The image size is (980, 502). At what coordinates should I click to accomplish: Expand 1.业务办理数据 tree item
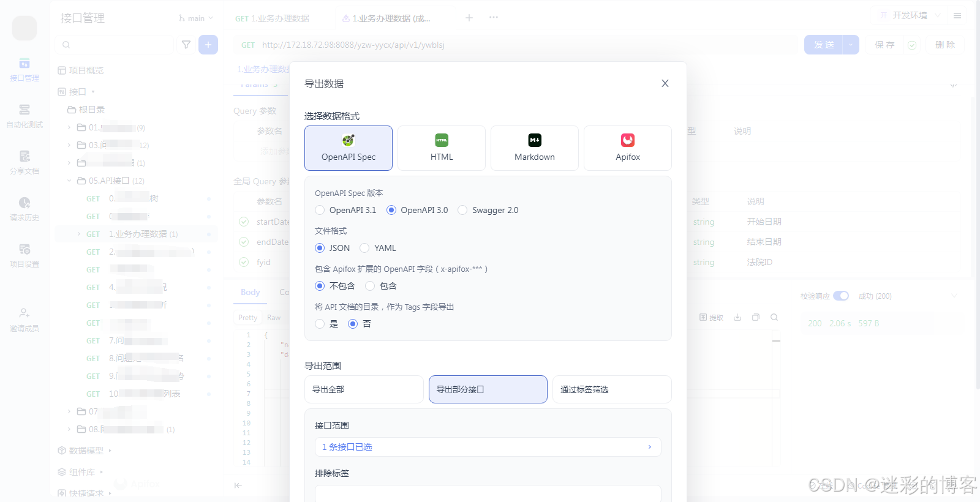click(79, 234)
